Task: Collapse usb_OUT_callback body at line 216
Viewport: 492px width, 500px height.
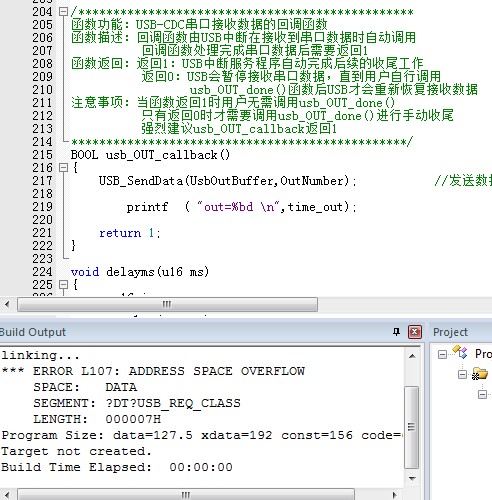Action: [63, 168]
